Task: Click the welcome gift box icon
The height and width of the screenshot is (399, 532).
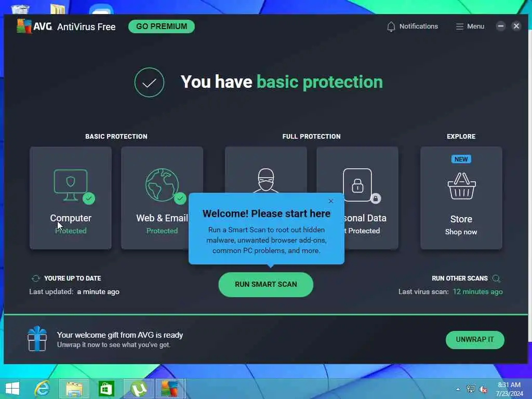Action: click(x=37, y=339)
